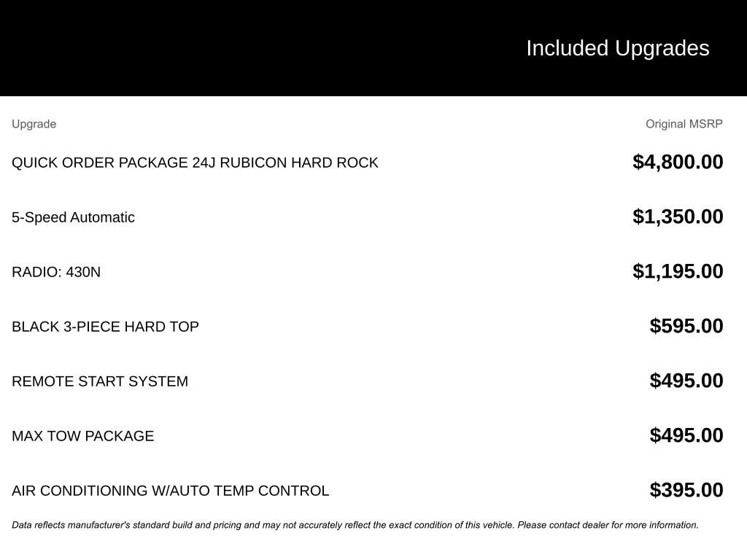Select the Black 3-Piece Hard Top upgrade
Image resolution: width=747 pixels, height=560 pixels.
tap(105, 327)
